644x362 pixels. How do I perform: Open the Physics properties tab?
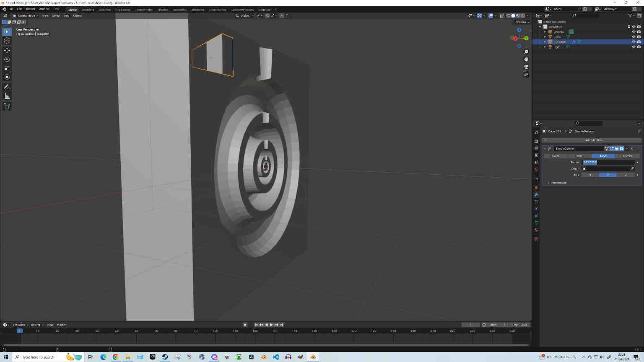(536, 209)
